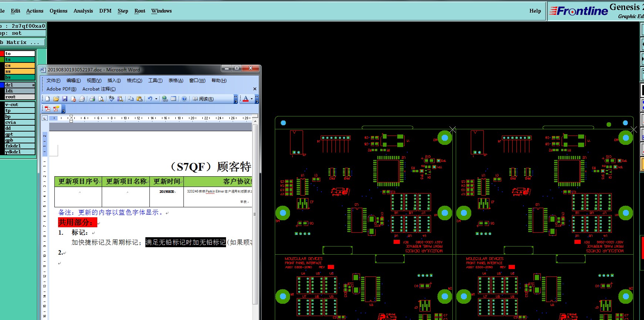Toggle display of the 'cs' layer

pos(20,65)
